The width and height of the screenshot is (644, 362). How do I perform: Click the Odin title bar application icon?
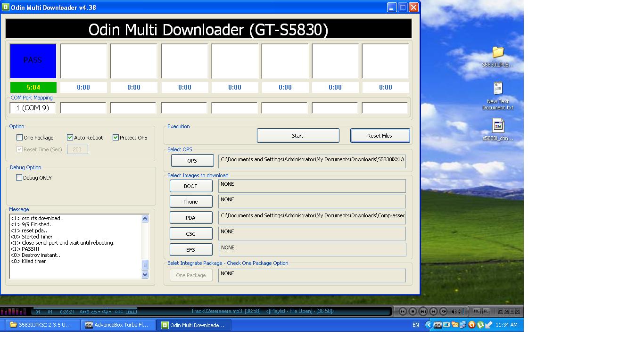[6, 7]
